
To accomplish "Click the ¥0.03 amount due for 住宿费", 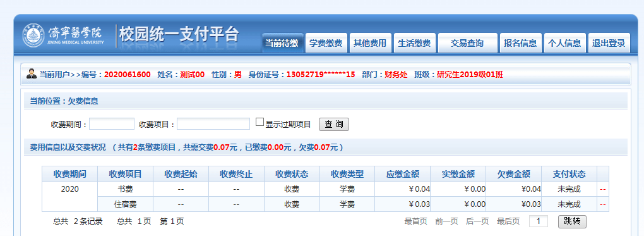I will point(419,204).
